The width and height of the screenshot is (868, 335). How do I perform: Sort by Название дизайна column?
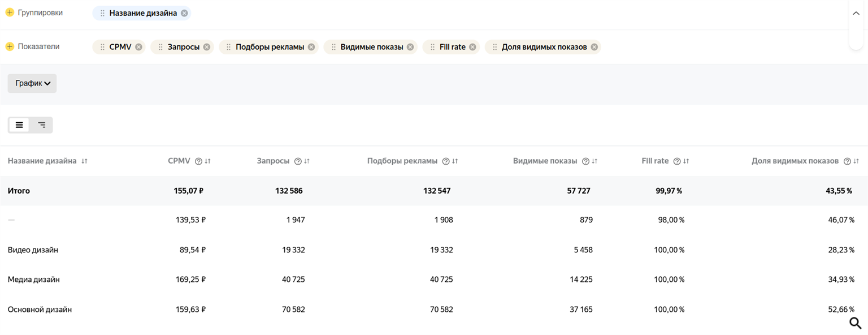(84, 161)
